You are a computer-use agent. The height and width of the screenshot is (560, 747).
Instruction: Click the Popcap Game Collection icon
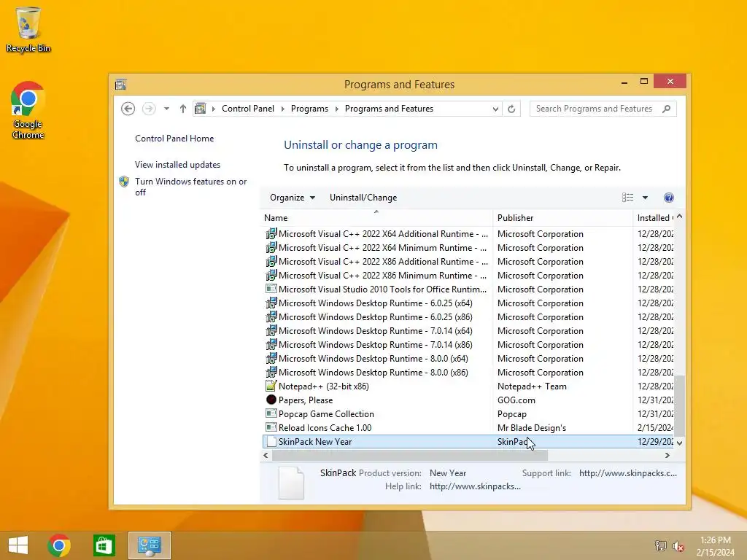[271, 414]
